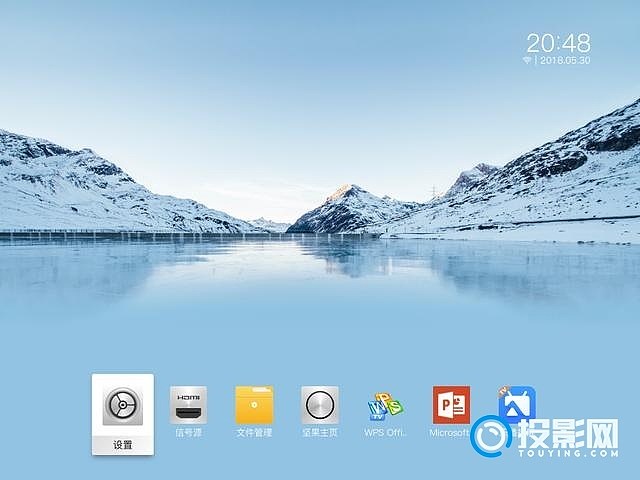Click the WPS Offi... text label
Viewport: 640px width, 480px height.
pos(385,433)
